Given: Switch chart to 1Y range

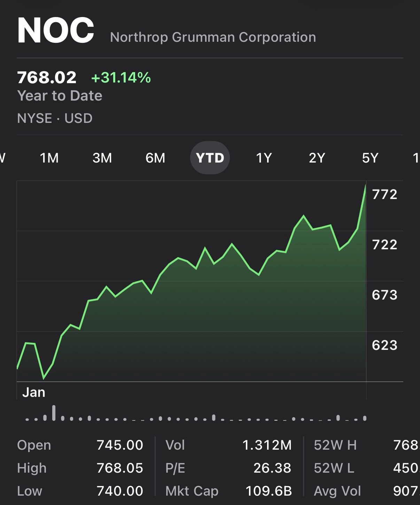Looking at the screenshot, I should point(264,158).
